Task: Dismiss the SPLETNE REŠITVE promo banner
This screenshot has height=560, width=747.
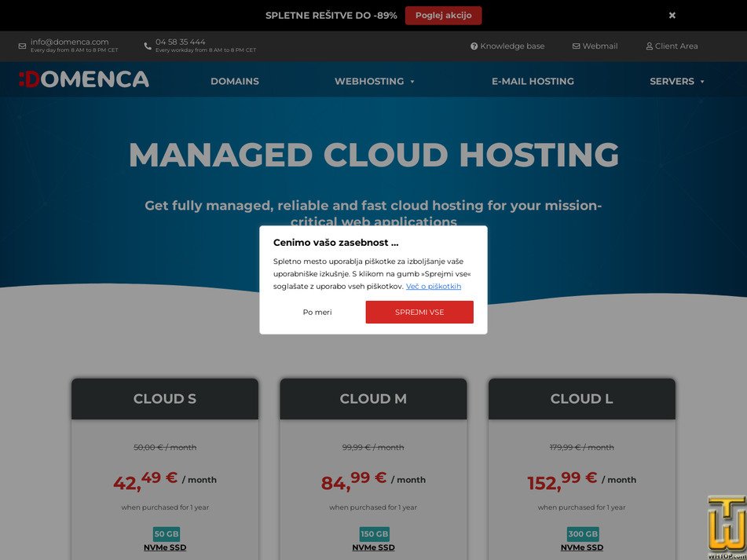Action: pyautogui.click(x=672, y=15)
